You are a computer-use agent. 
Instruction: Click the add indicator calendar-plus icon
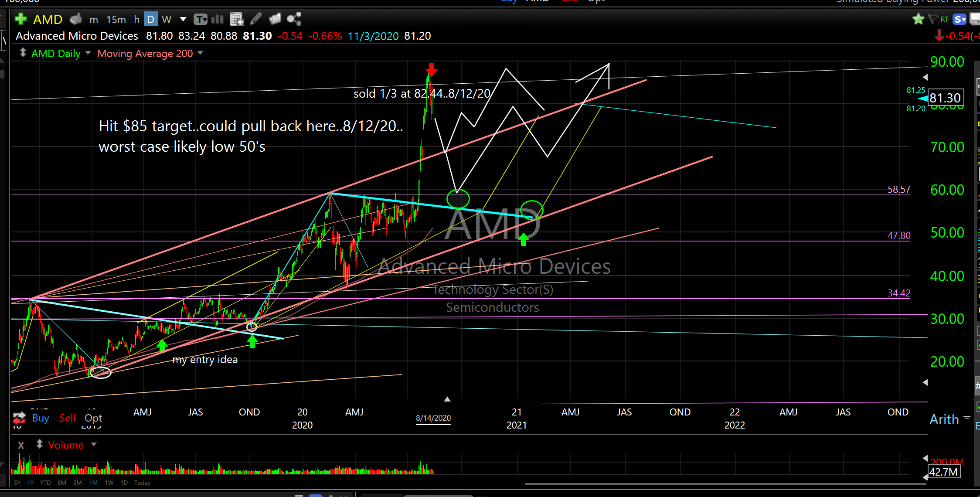[236, 19]
